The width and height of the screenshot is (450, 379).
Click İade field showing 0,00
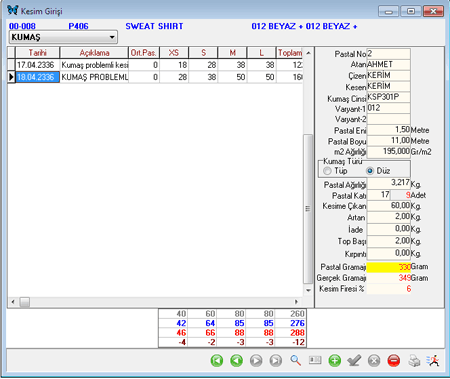[388, 229]
